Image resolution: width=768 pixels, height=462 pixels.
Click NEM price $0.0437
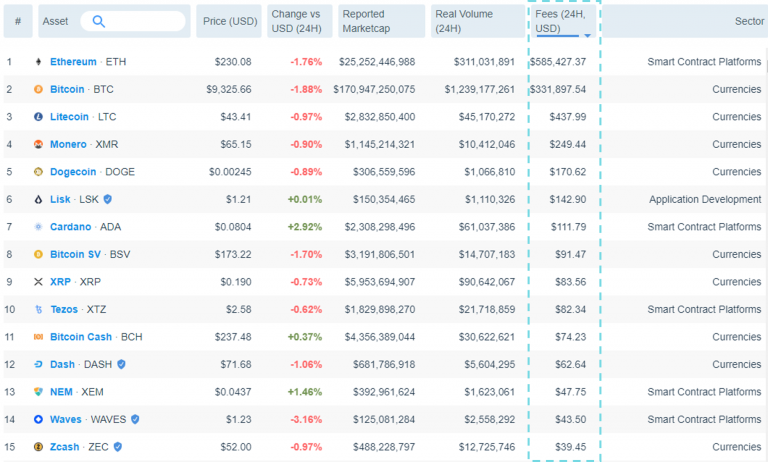click(x=233, y=391)
